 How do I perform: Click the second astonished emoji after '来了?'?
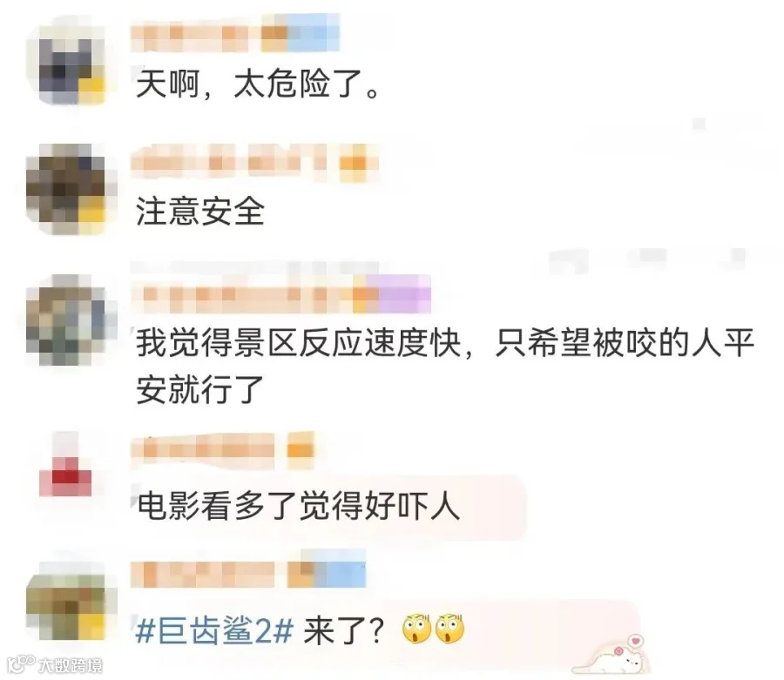pos(449,629)
